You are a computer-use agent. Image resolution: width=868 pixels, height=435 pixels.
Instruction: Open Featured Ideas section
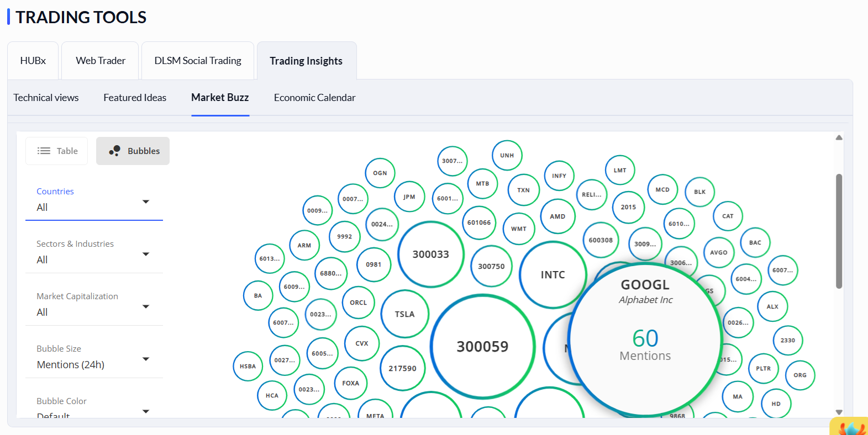click(135, 98)
